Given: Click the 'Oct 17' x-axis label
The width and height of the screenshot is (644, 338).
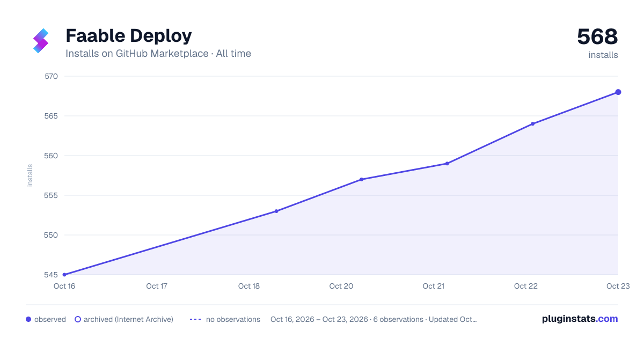Looking at the screenshot, I should point(157,286).
